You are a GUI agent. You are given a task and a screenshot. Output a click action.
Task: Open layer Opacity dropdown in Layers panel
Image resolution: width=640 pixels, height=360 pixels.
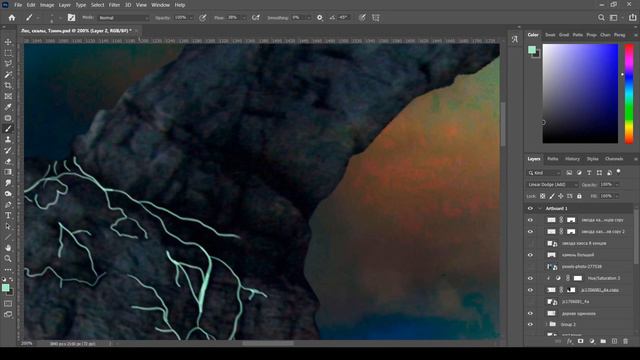tap(617, 184)
